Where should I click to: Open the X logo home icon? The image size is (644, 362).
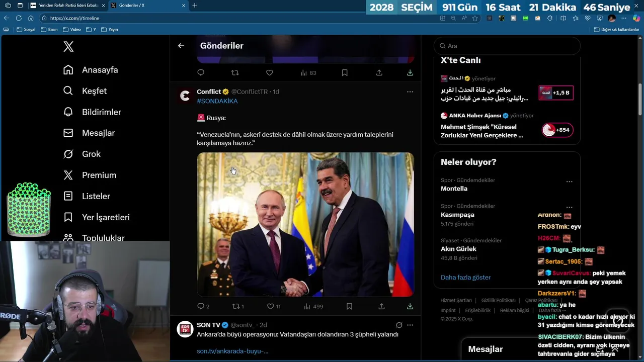coord(68,47)
